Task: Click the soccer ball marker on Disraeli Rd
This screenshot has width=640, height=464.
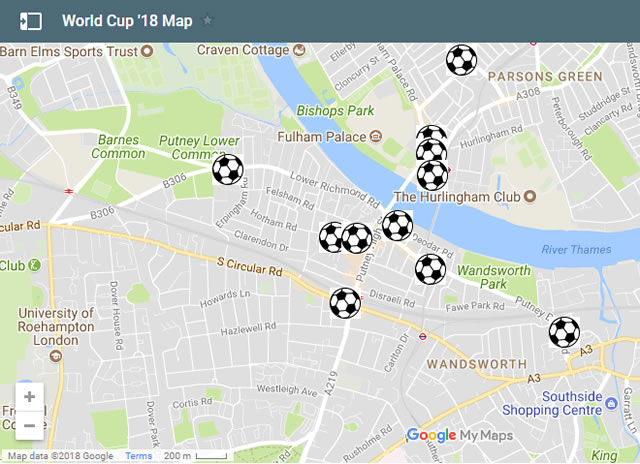Action: pyautogui.click(x=345, y=302)
